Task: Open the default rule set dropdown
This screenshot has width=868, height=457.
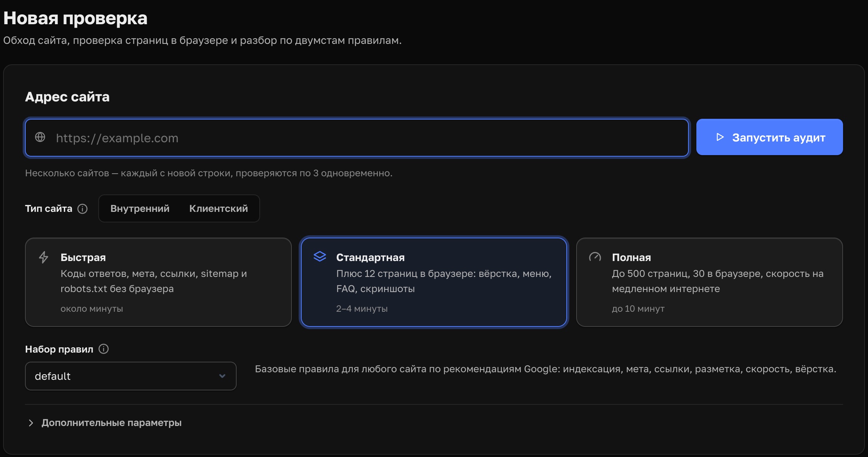Action: pos(131,376)
